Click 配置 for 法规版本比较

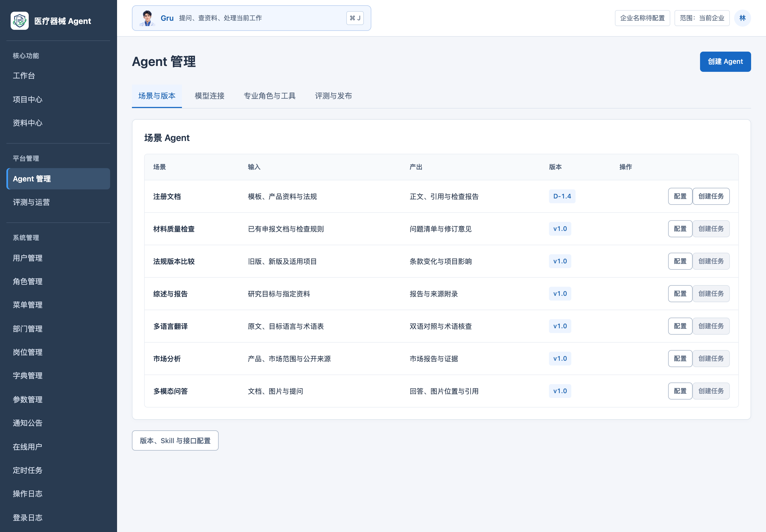click(x=680, y=261)
